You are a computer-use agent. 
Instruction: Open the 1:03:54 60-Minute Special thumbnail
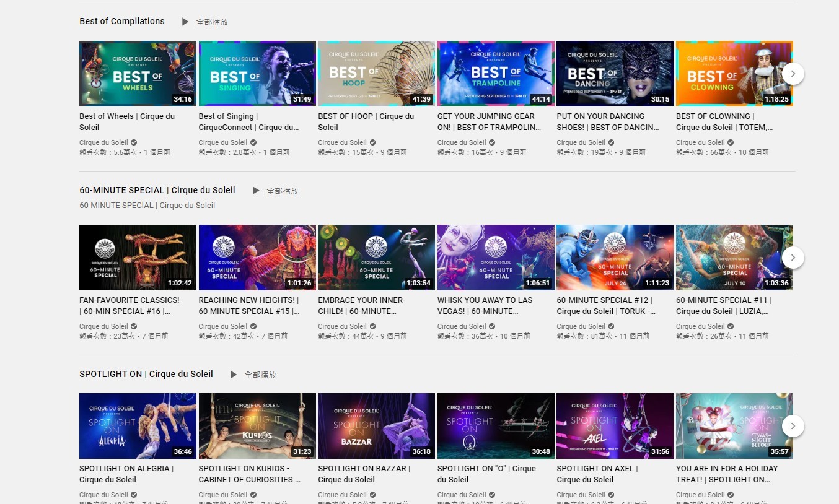point(376,258)
